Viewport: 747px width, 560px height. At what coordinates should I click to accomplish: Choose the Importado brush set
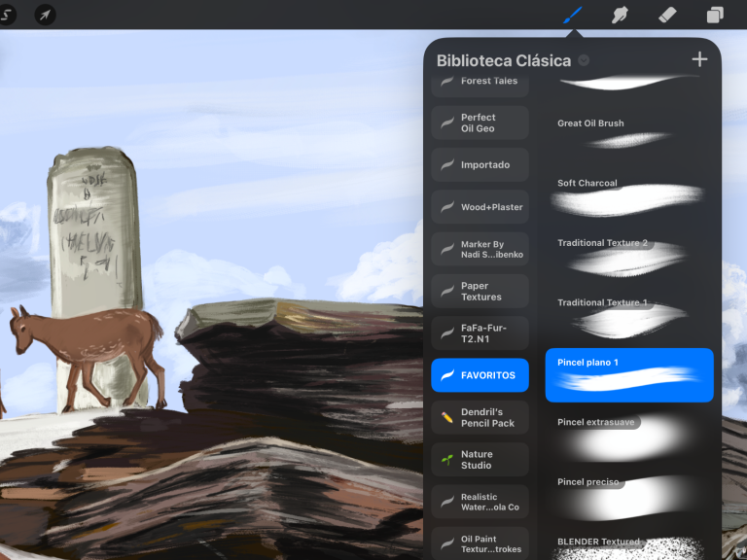[x=480, y=165]
